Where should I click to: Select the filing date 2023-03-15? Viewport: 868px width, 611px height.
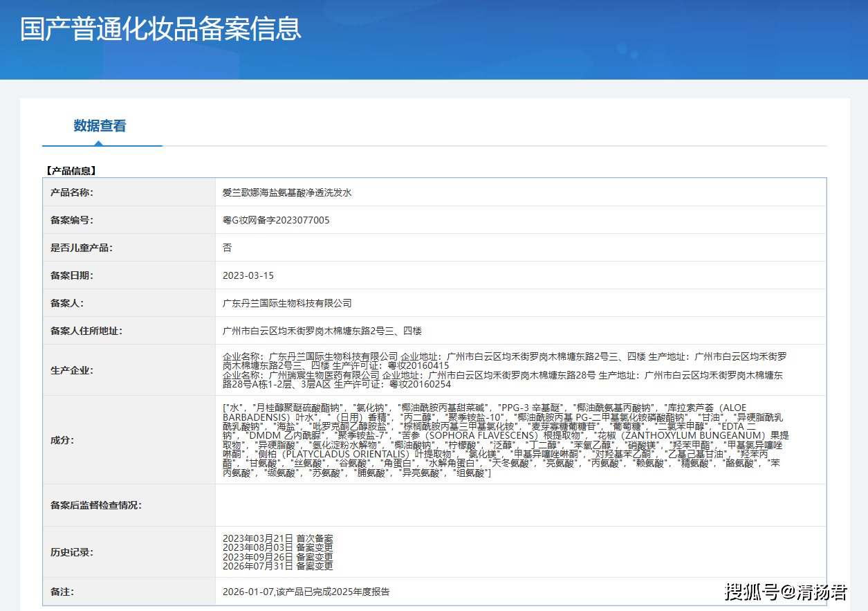(x=248, y=275)
